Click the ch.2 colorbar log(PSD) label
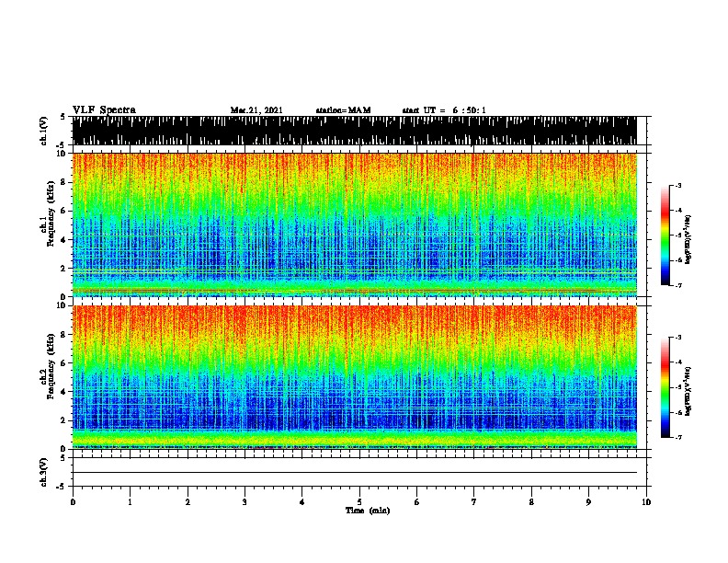728x563 pixels. coord(688,391)
